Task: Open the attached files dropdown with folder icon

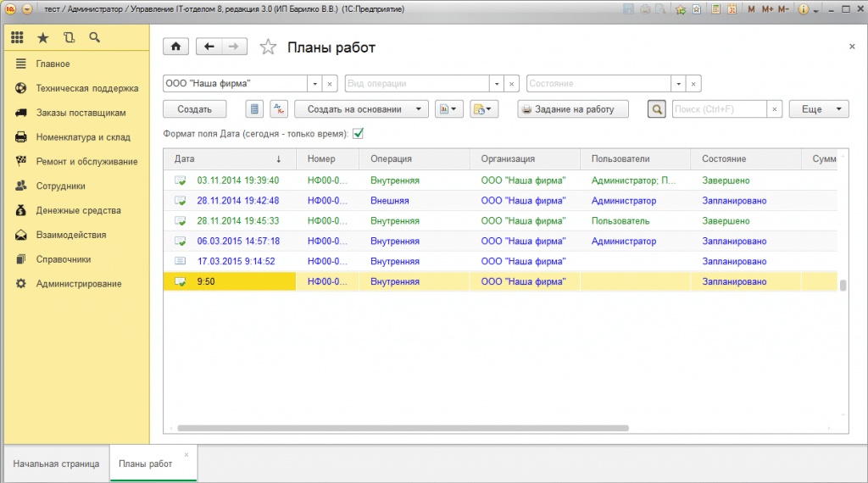Action: tap(484, 109)
